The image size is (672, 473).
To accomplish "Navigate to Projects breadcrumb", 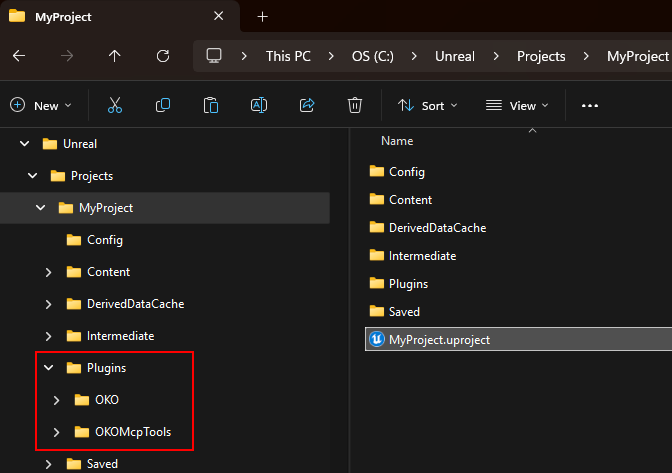I will (x=541, y=56).
